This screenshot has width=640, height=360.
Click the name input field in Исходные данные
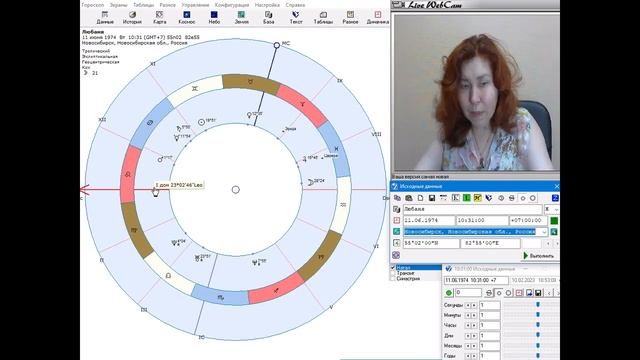tap(473, 209)
